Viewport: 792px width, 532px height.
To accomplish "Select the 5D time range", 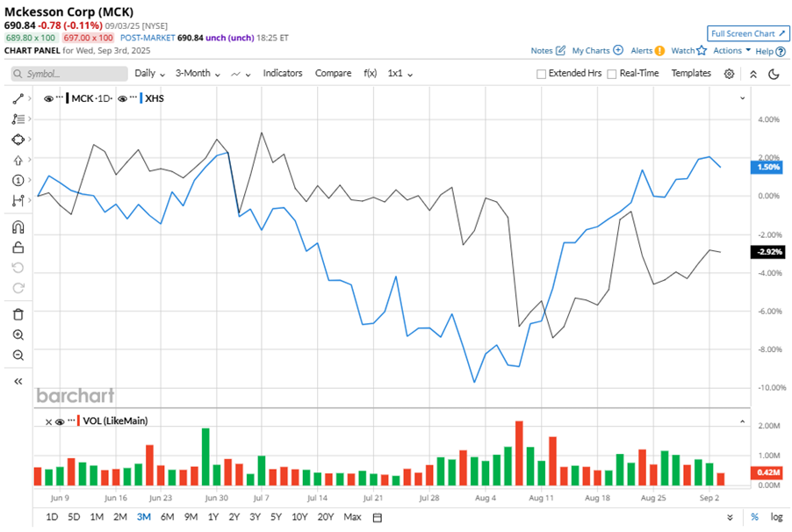I will pyautogui.click(x=74, y=517).
